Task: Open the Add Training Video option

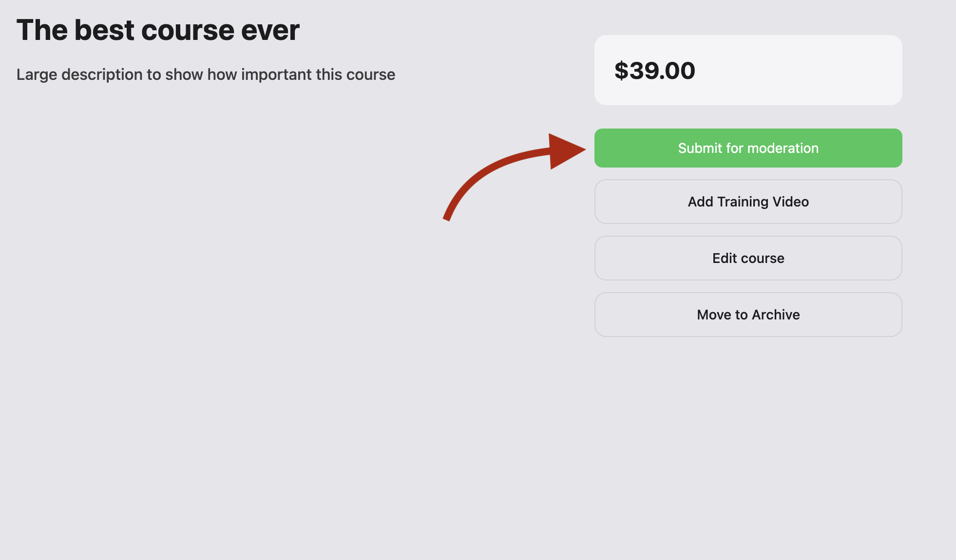Action: 748,202
